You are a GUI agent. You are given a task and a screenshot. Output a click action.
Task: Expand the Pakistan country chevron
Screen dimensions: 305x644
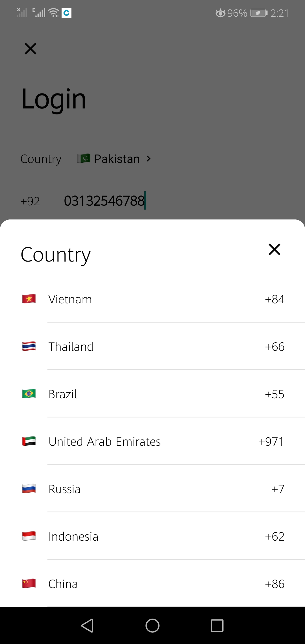coord(149,159)
